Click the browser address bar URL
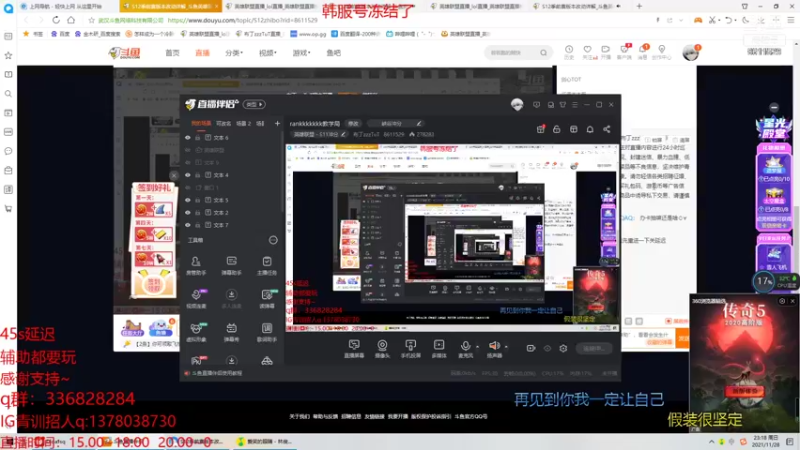Viewport: 800px width, 450px height. click(242, 20)
